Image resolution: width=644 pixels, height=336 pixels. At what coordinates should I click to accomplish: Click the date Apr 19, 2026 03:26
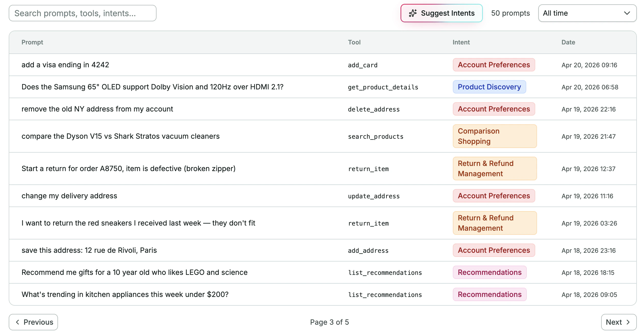[x=589, y=223]
